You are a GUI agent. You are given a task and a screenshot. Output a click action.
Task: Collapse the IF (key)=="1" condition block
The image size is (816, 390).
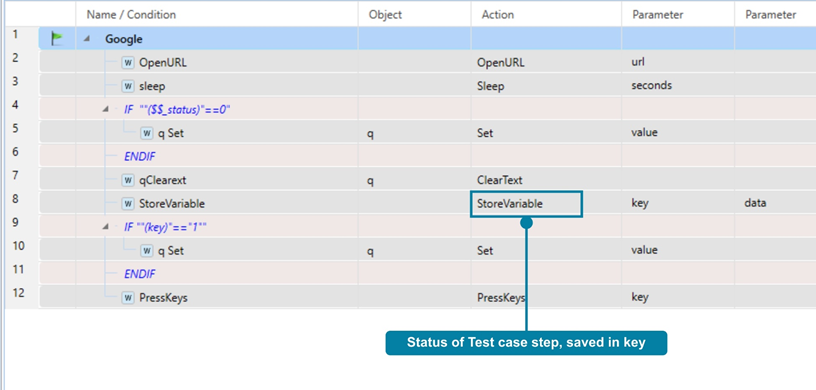107,227
